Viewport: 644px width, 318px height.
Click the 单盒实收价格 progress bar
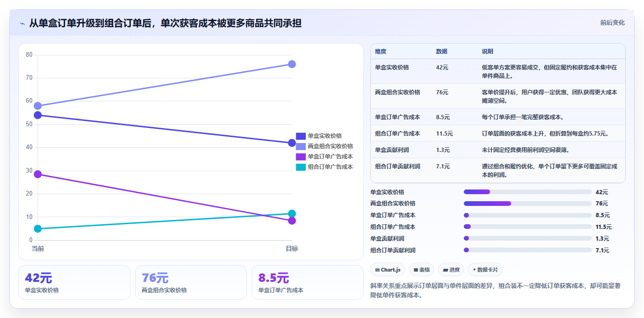click(528, 192)
